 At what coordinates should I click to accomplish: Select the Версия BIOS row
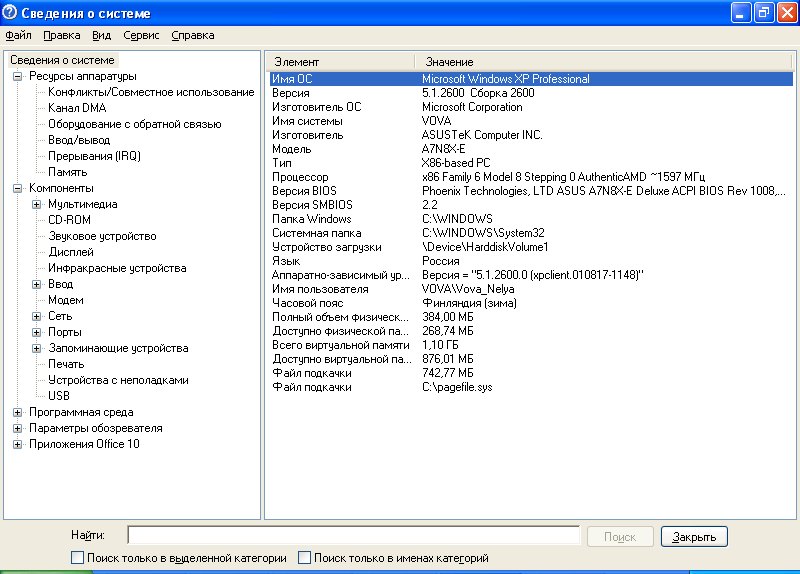pyautogui.click(x=531, y=191)
